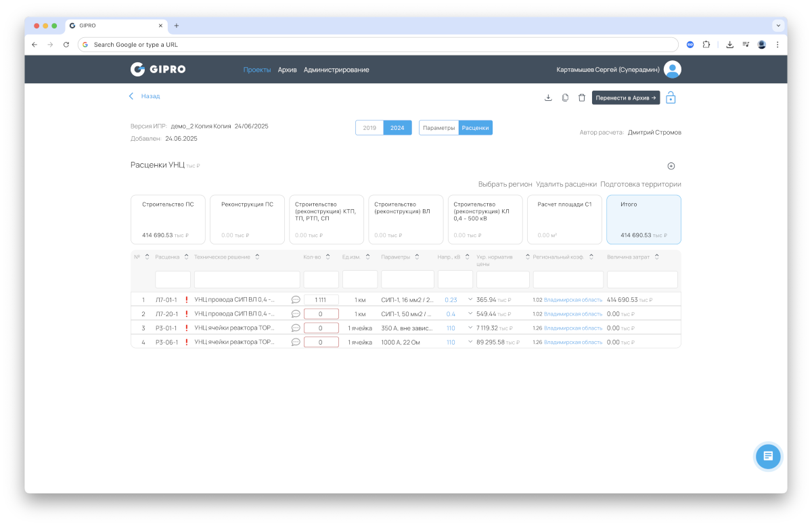The width and height of the screenshot is (812, 526).
Task: Click the red warning mark on row Л7-20-1
Action: click(x=186, y=313)
